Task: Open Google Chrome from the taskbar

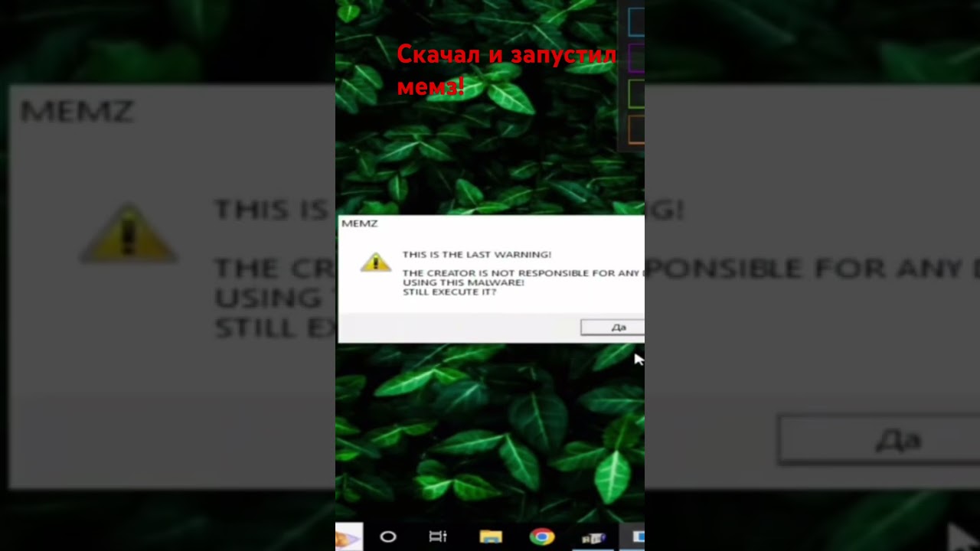Action: click(x=542, y=536)
